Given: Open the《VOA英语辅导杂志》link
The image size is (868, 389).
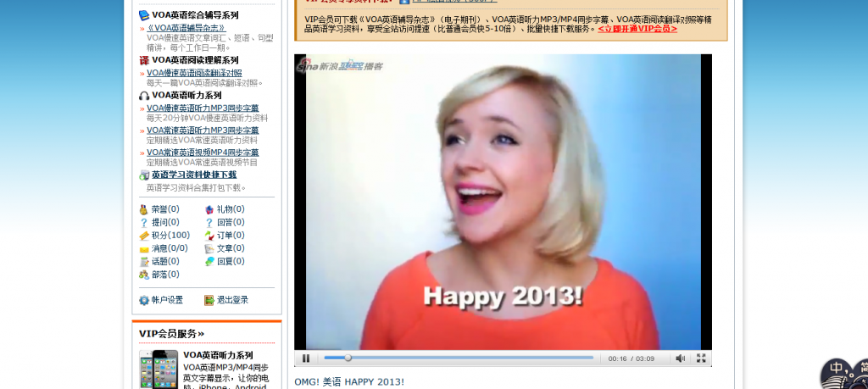Looking at the screenshot, I should tap(186, 28).
